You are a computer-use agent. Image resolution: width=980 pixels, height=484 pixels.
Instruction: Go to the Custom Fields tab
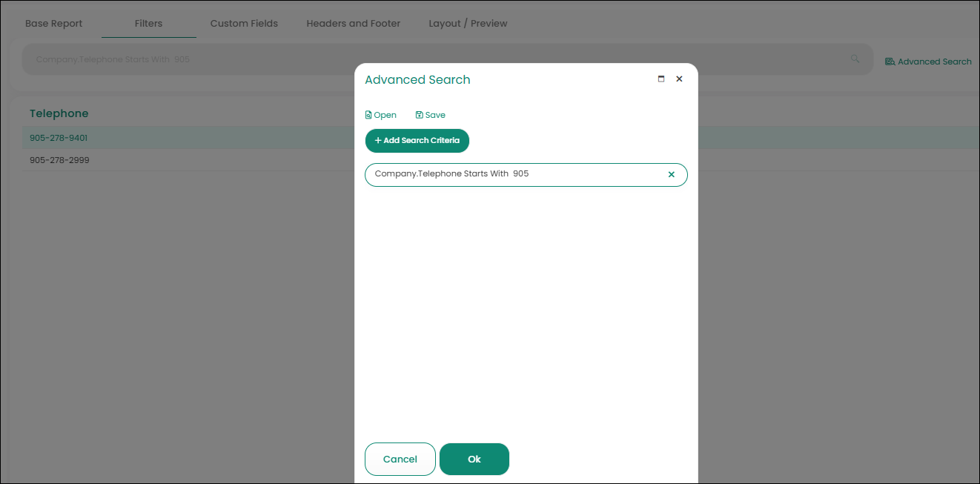pyautogui.click(x=244, y=24)
